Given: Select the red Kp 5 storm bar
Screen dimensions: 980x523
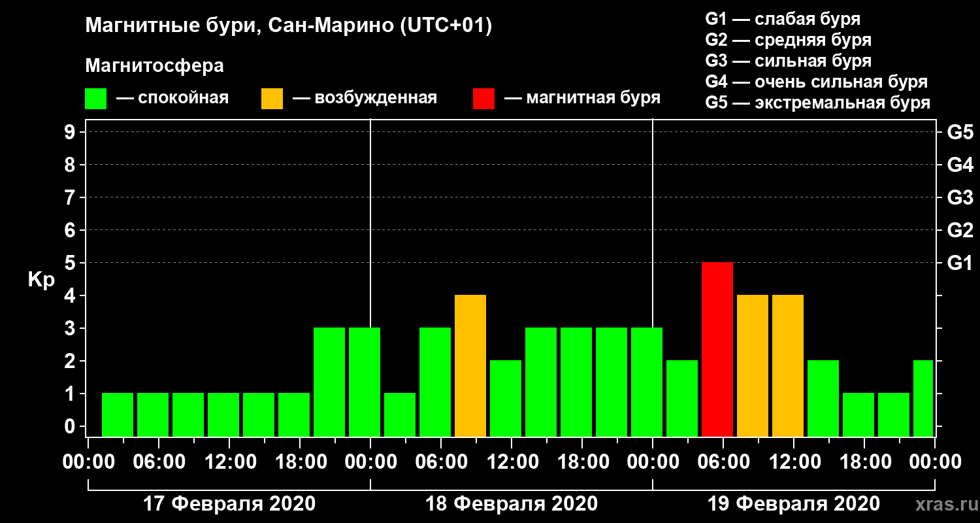Looking at the screenshot, I should (x=717, y=349).
